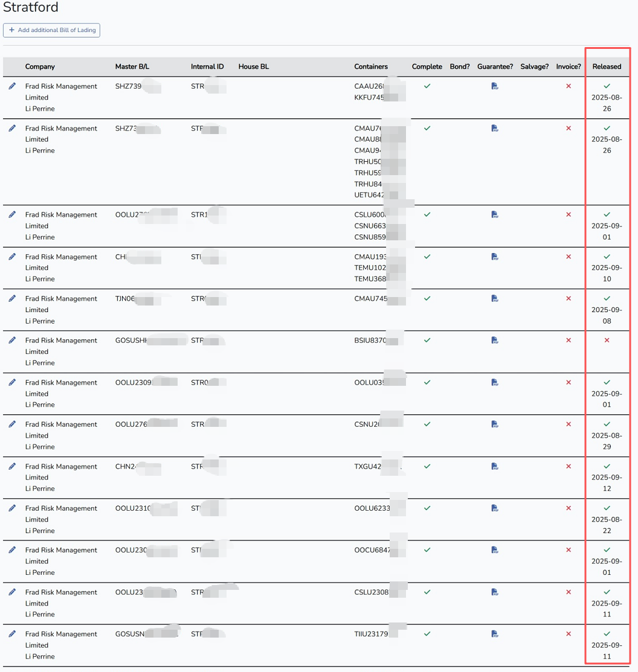Click Add additional Bill of Lading button
Viewport: 638px width, 672px height.
[x=51, y=30]
